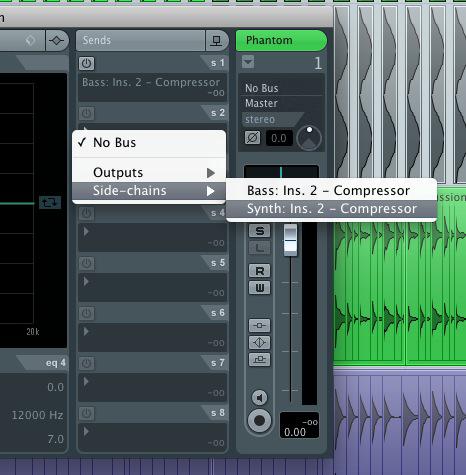Toggle send s8 power button
Screen dimensions: 466x475
[x=86, y=413]
